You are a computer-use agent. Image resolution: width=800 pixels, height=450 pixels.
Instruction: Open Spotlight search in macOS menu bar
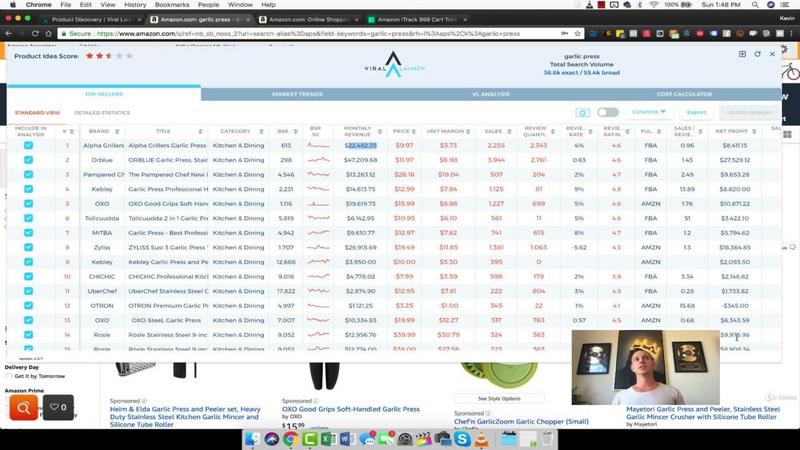[x=755, y=5]
